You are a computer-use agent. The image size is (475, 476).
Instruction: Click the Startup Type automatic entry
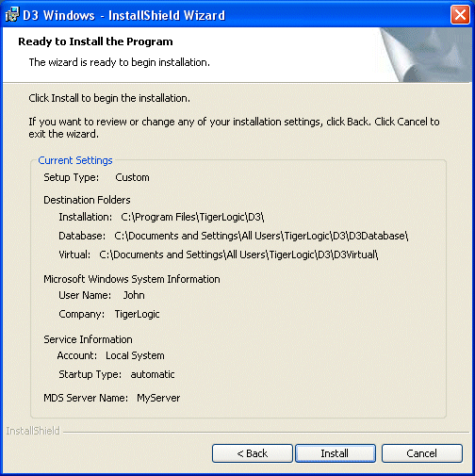click(117, 374)
